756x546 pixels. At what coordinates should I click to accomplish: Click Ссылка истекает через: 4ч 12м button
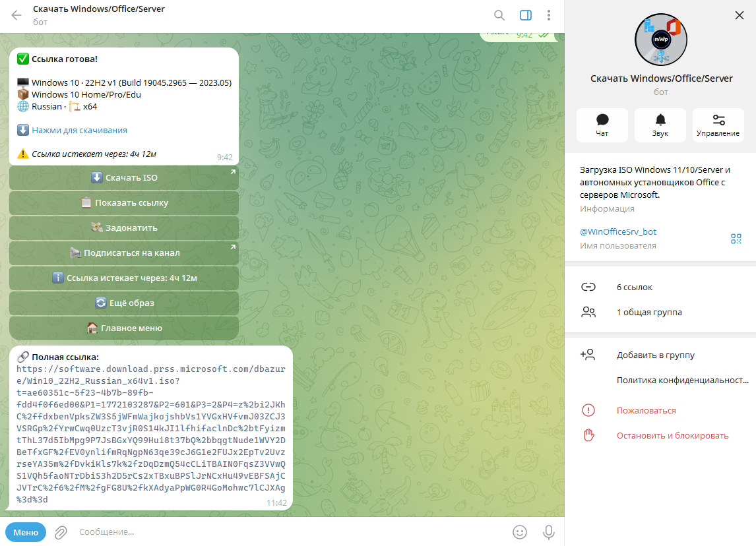point(124,278)
